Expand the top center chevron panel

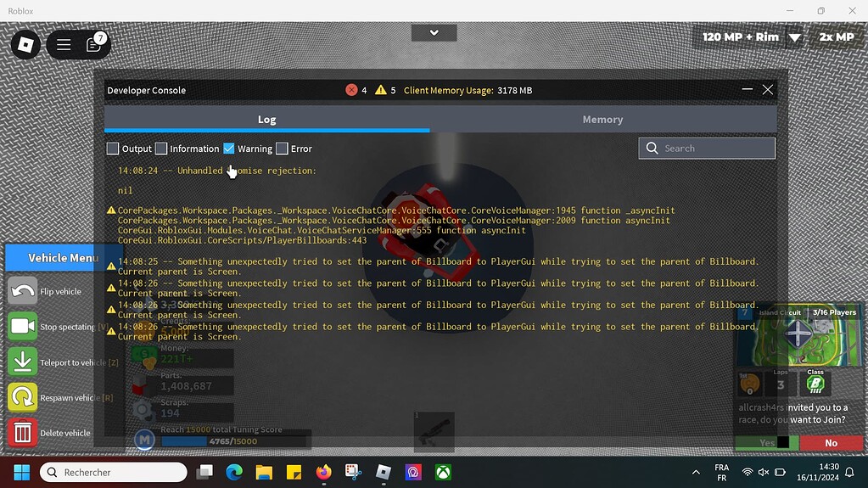coord(434,32)
